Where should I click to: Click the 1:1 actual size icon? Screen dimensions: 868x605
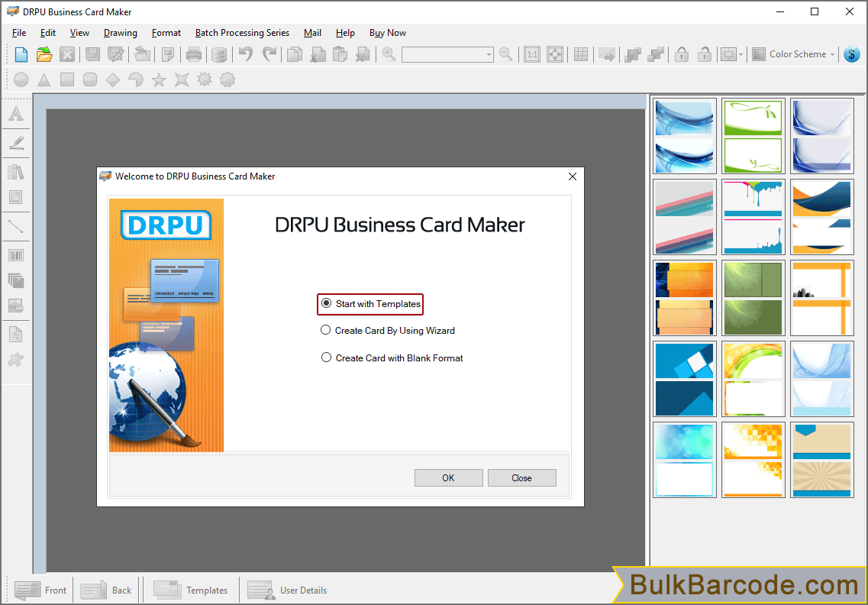pyautogui.click(x=532, y=54)
